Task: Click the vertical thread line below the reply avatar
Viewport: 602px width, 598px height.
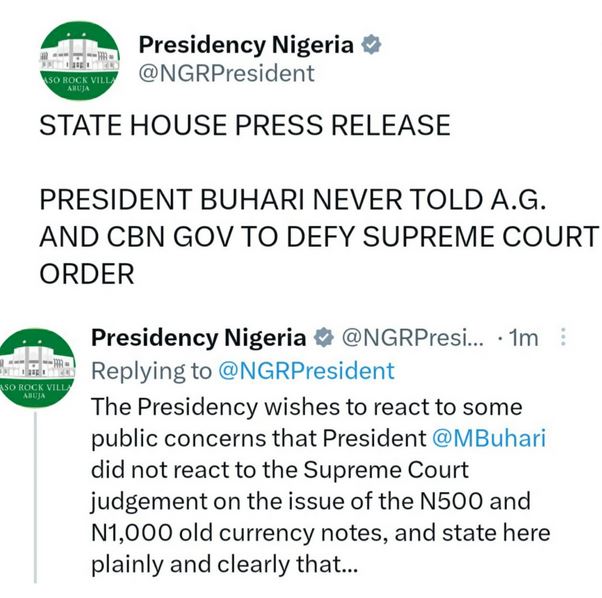Action: (36, 490)
